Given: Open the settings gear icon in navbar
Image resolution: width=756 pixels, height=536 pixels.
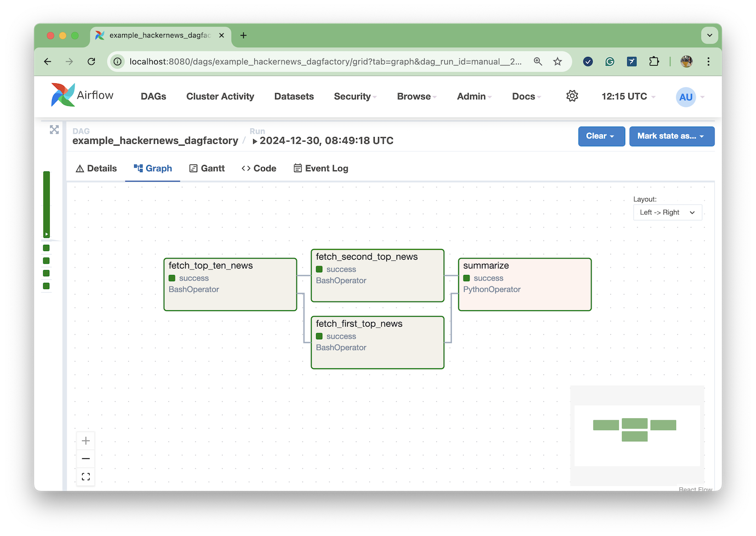Looking at the screenshot, I should pyautogui.click(x=572, y=96).
